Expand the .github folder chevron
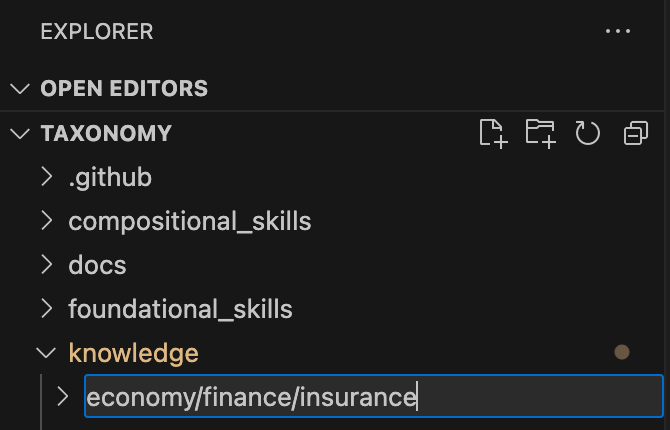The width and height of the screenshot is (670, 430). [46, 178]
